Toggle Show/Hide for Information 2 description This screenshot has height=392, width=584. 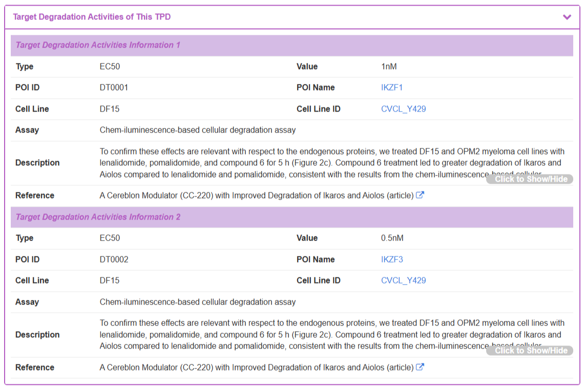click(530, 351)
